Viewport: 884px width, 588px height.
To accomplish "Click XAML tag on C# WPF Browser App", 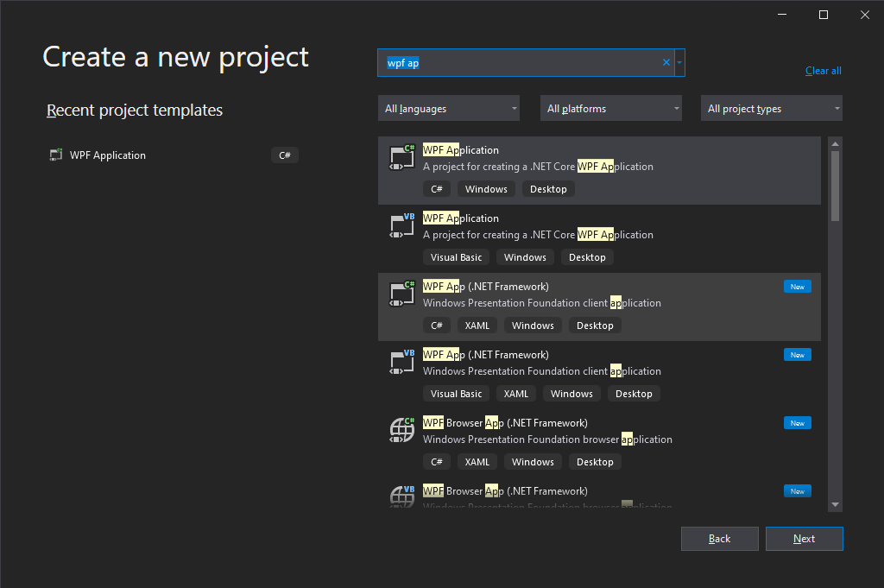I will tap(477, 462).
